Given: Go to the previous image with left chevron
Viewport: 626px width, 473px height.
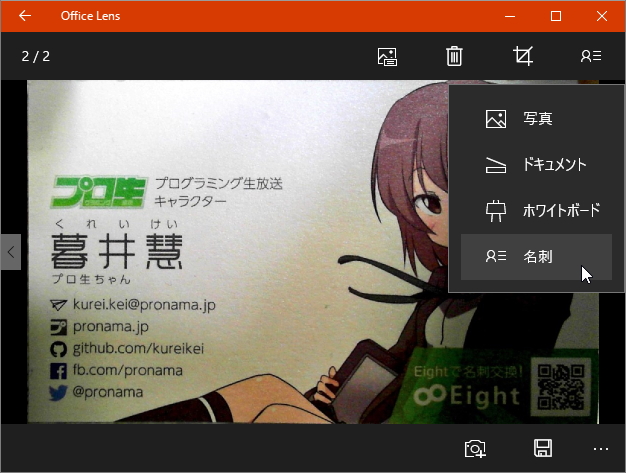Looking at the screenshot, I should click(11, 252).
